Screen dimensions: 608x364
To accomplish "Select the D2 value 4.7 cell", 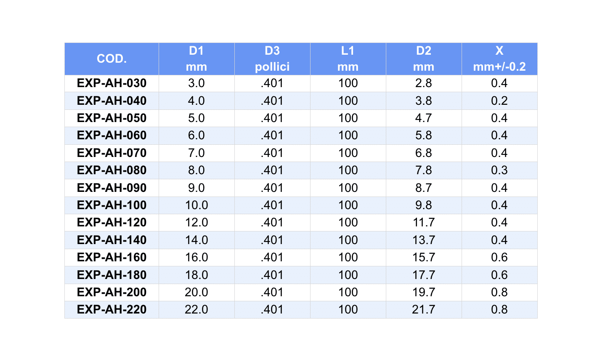I will [x=424, y=118].
